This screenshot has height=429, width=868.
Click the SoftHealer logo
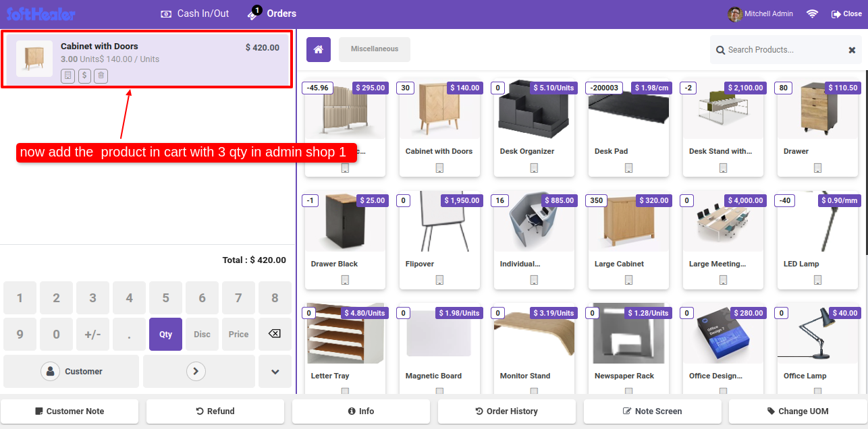[x=40, y=13]
